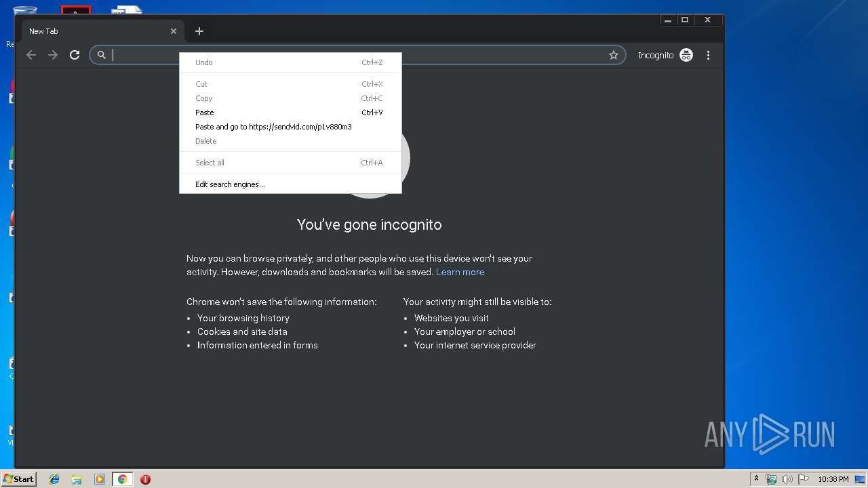Close the New Tab tab
This screenshot has height=488, width=868.
(174, 31)
